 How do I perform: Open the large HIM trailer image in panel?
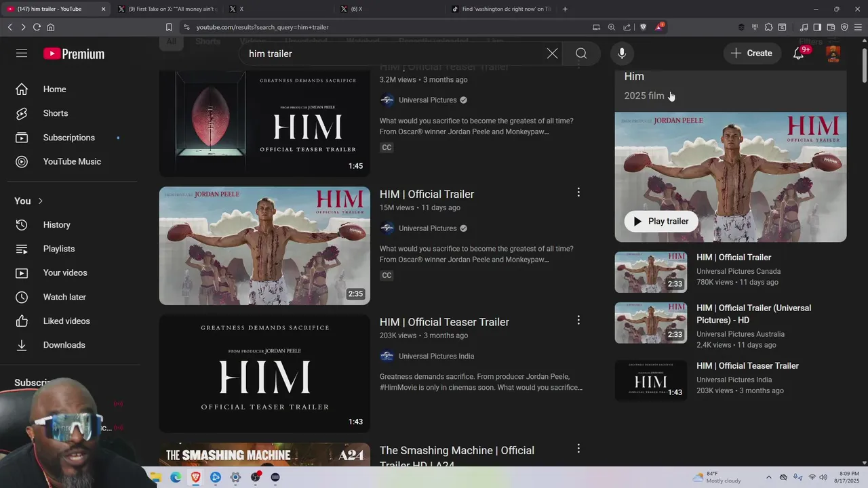tap(730, 177)
